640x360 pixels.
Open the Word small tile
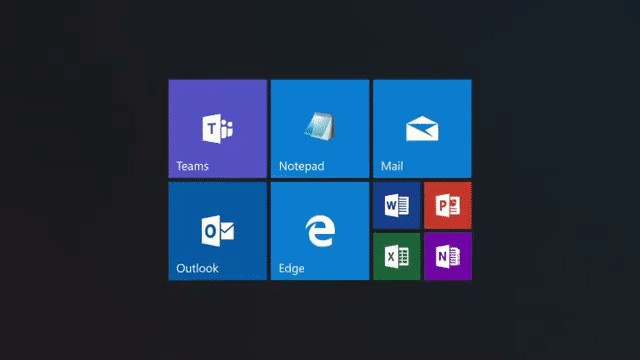tap(396, 205)
